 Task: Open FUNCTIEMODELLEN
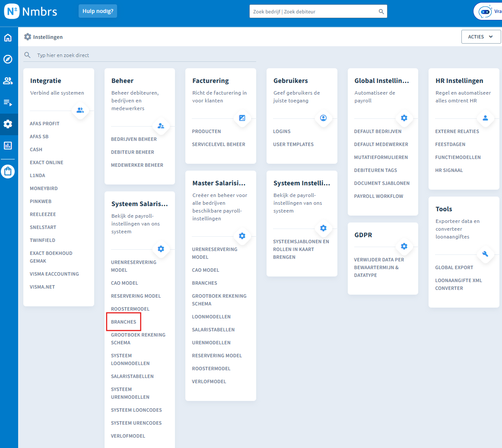(458, 157)
